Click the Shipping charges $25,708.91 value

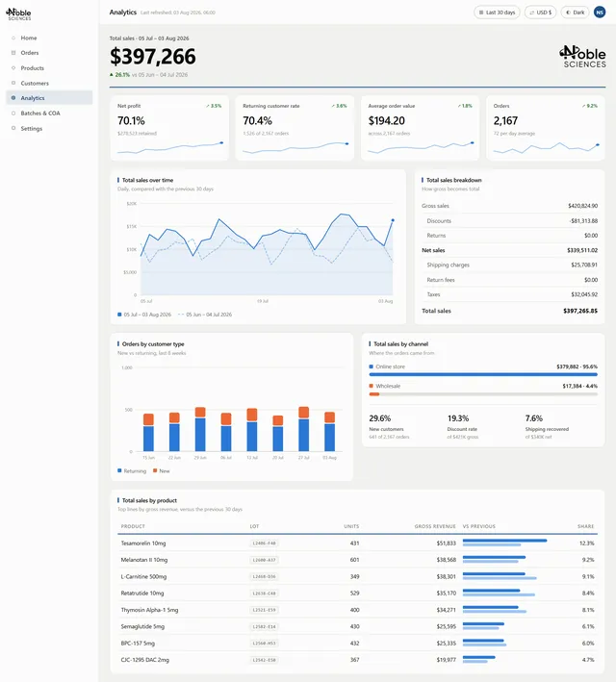tap(584, 265)
